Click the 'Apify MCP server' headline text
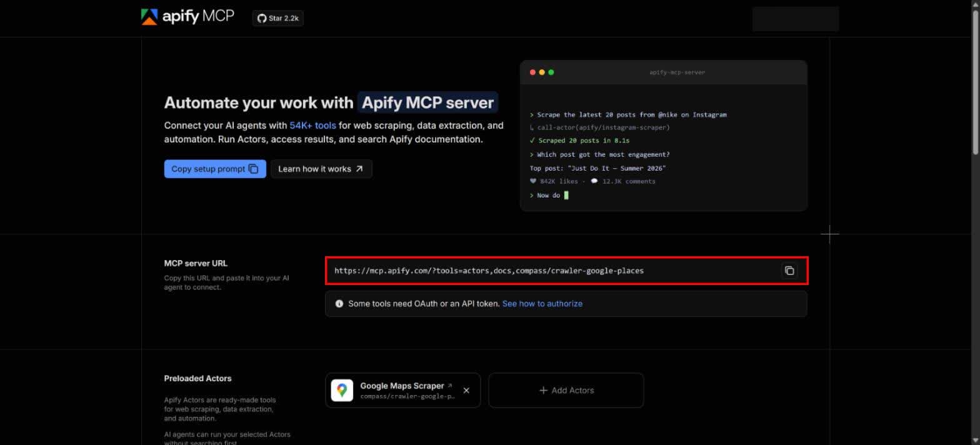The width and height of the screenshot is (980, 445). 428,102
